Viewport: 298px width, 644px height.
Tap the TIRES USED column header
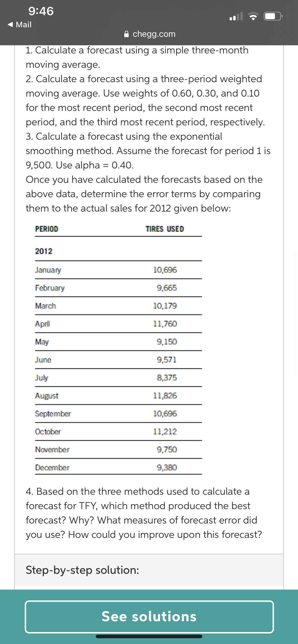(165, 229)
